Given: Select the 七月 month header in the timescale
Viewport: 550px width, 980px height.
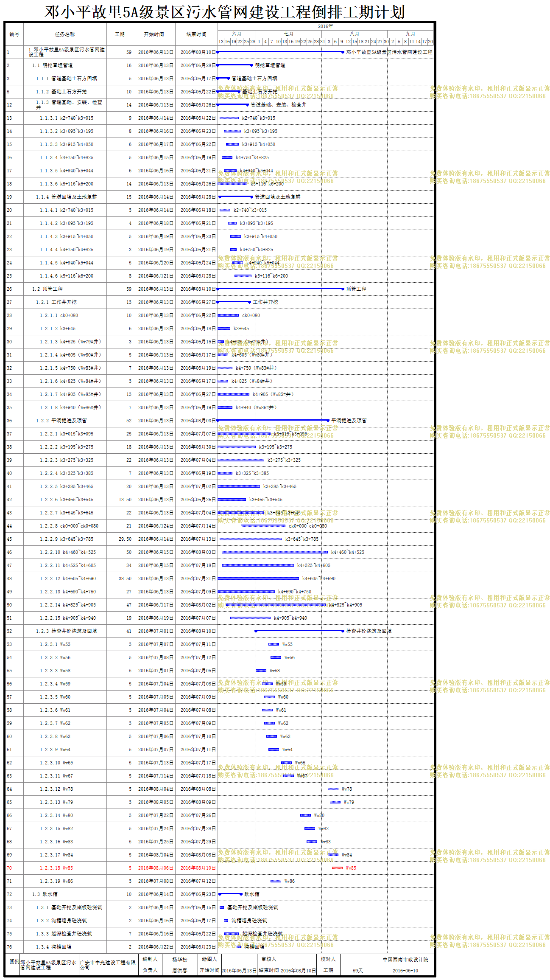Looking at the screenshot, I should pyautogui.click(x=288, y=34).
